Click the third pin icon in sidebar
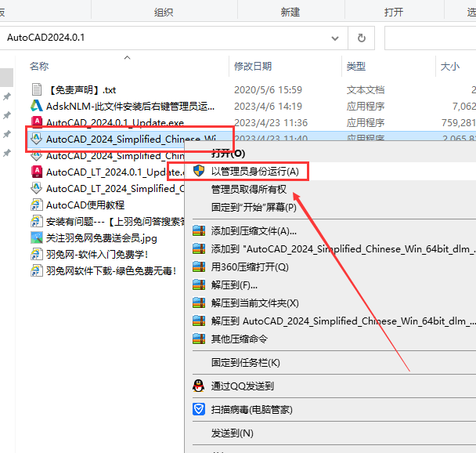This screenshot has height=453, width=476. point(7,134)
